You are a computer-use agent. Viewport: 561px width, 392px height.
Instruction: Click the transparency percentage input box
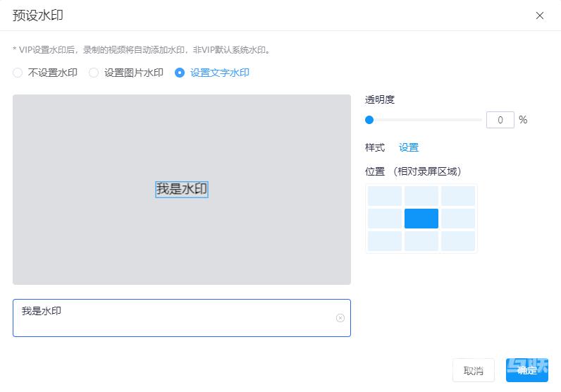coord(500,120)
